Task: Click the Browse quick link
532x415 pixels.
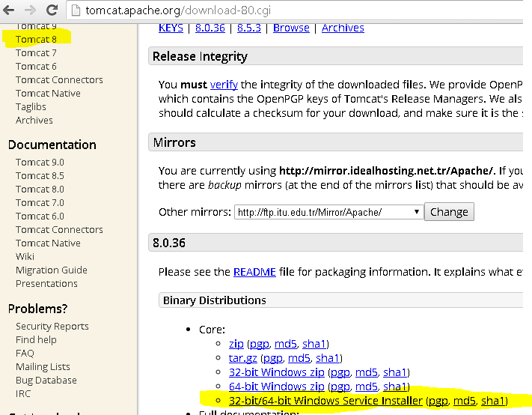Action: [291, 28]
